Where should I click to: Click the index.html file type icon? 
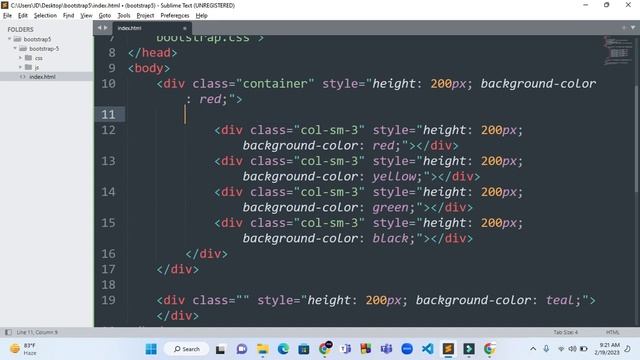coord(22,77)
